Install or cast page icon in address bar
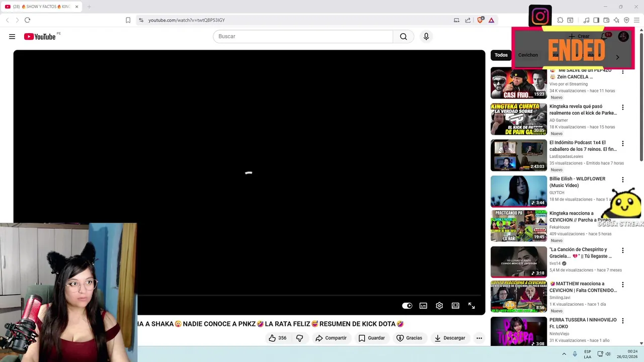 (456, 20)
